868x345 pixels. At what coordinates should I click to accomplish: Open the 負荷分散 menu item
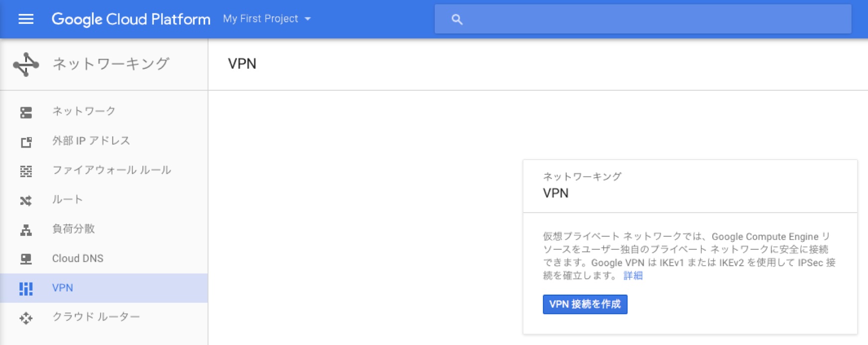(x=73, y=229)
